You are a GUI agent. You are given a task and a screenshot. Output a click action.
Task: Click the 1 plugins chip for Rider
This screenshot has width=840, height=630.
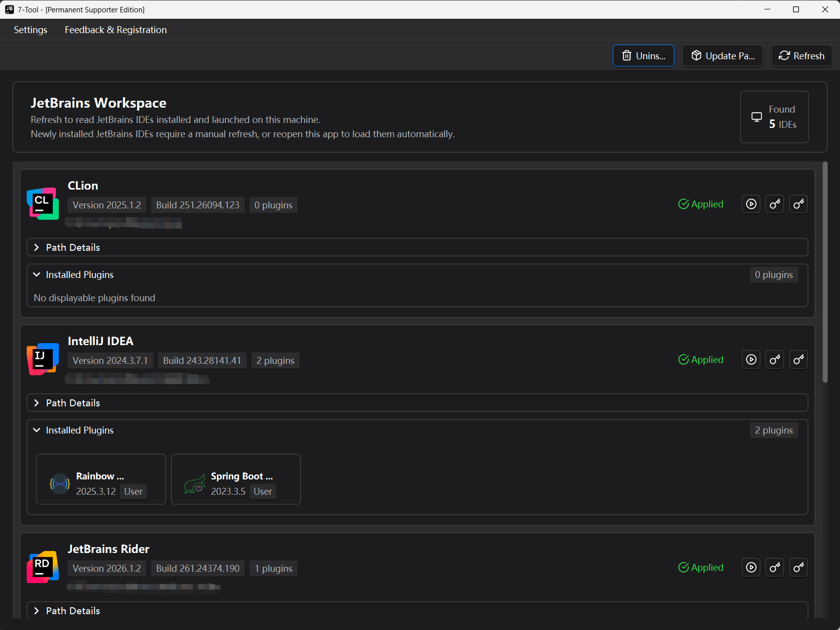click(x=273, y=568)
